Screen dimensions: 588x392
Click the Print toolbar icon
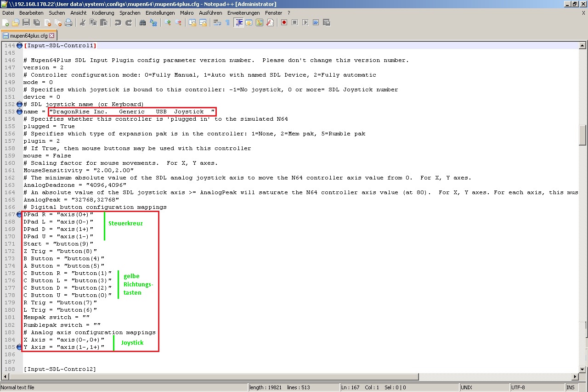click(x=68, y=22)
